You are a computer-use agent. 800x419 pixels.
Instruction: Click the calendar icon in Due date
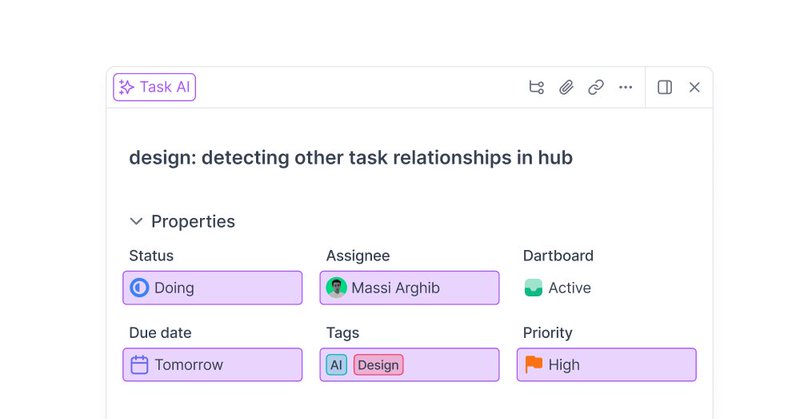click(139, 365)
